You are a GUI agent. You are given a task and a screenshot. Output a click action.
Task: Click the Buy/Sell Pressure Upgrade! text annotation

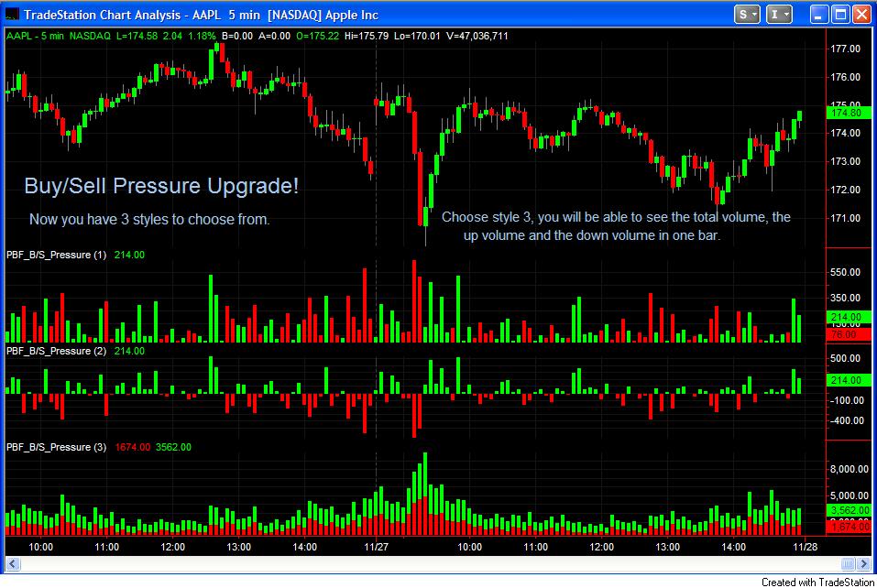pos(161,186)
